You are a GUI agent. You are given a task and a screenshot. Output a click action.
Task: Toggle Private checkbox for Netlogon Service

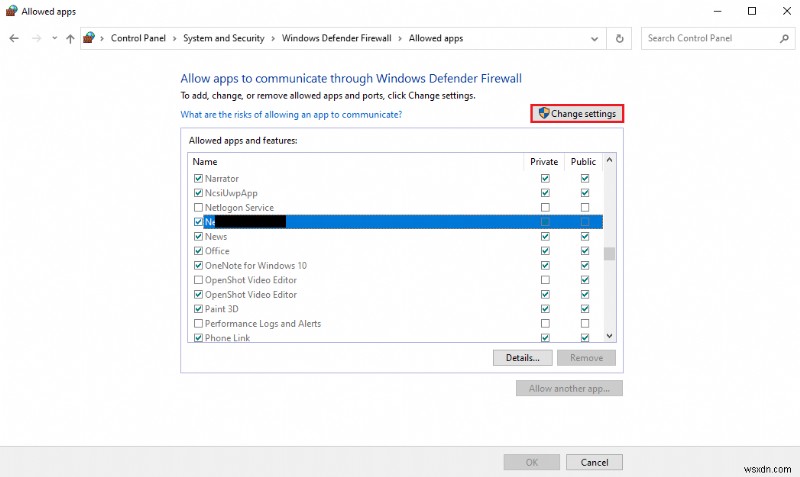[x=545, y=208]
